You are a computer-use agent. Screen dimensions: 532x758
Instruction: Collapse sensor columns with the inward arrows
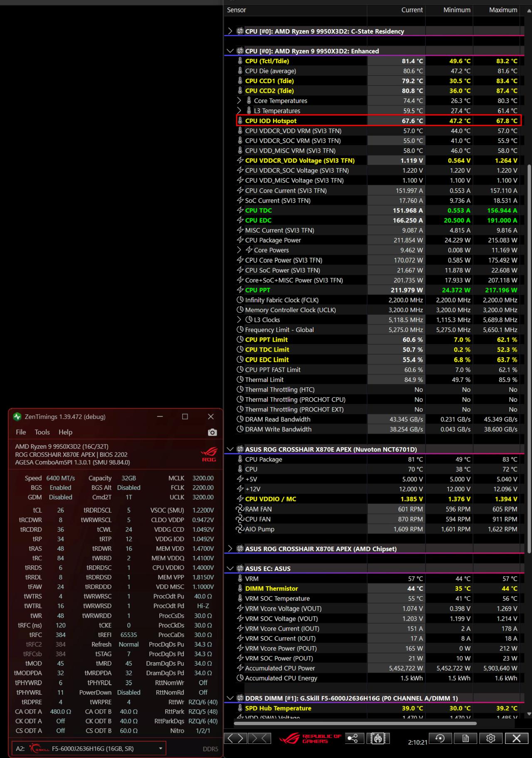coord(260,738)
